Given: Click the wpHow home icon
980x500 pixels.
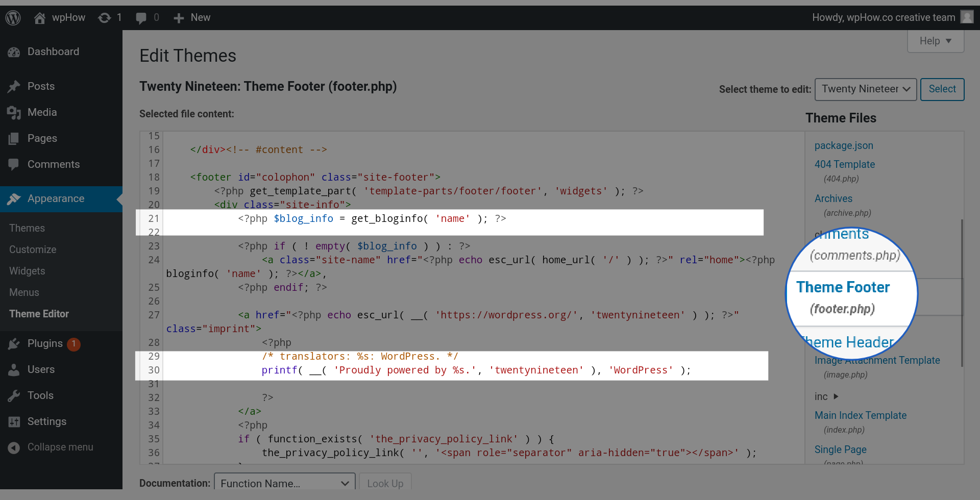Looking at the screenshot, I should 39,18.
